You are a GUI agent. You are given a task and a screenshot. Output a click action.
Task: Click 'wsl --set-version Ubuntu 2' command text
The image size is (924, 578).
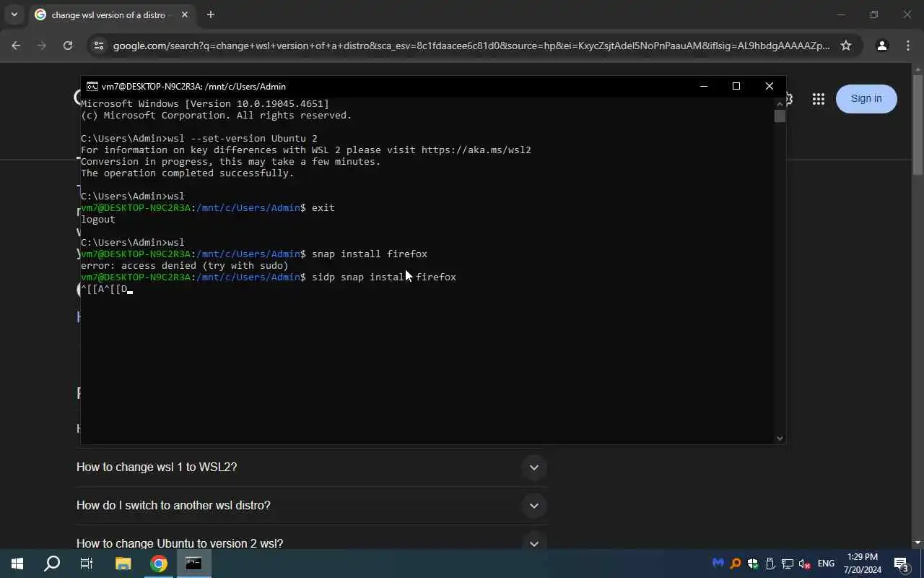click(x=243, y=139)
